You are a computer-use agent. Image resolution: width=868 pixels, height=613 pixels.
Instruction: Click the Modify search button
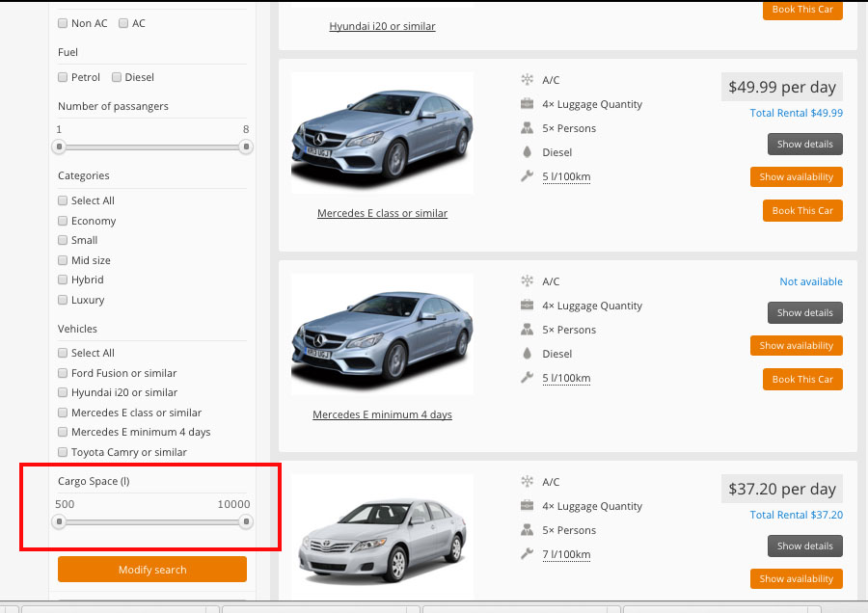tap(152, 570)
